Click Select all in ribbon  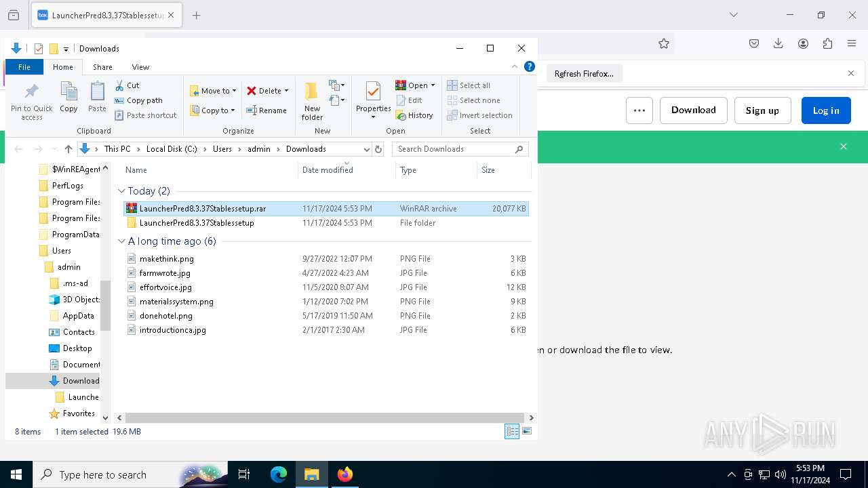click(x=469, y=85)
